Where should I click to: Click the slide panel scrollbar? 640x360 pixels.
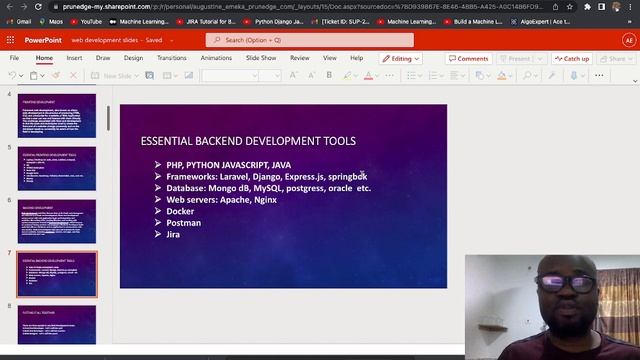[108, 118]
